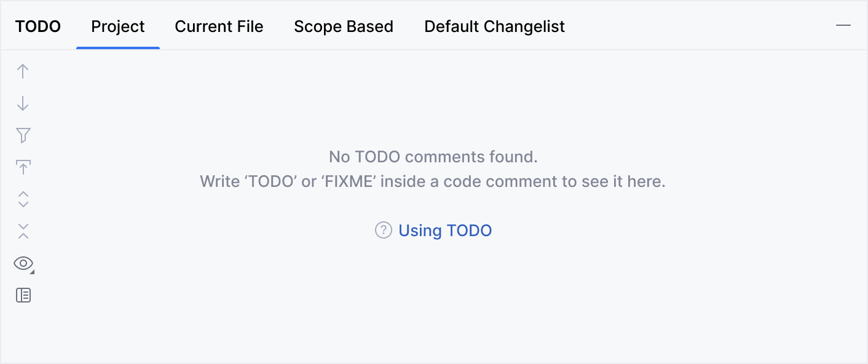Open view options via the eye icon
This screenshot has width=868, height=364.
click(x=23, y=263)
